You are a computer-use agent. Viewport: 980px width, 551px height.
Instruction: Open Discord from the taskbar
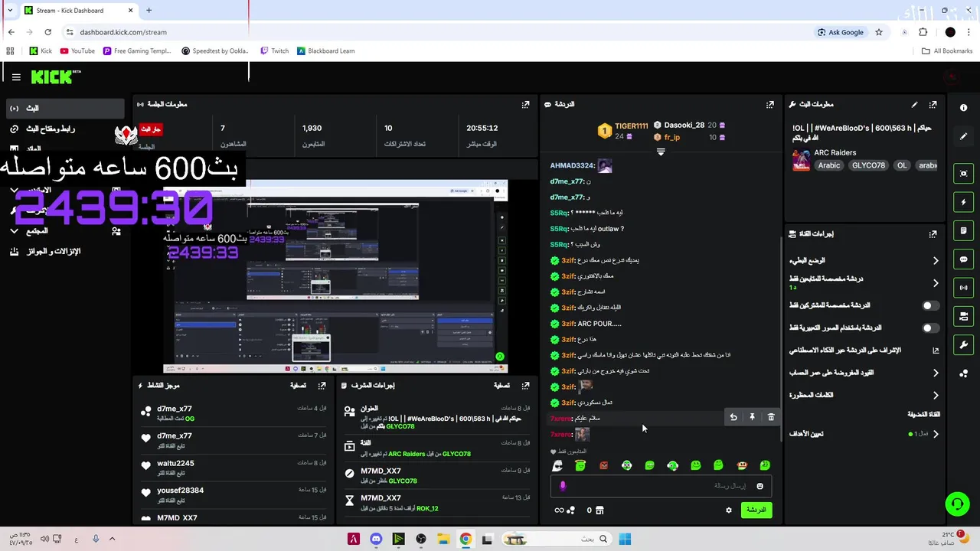tap(376, 540)
